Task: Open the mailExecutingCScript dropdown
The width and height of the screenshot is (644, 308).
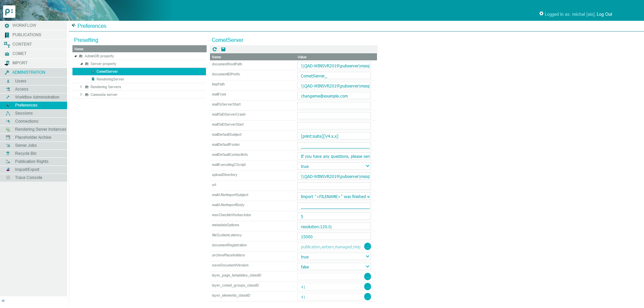Action: (x=334, y=166)
